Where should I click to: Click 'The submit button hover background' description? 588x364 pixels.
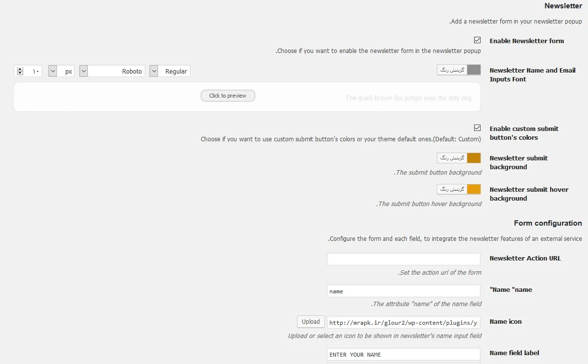click(x=429, y=204)
